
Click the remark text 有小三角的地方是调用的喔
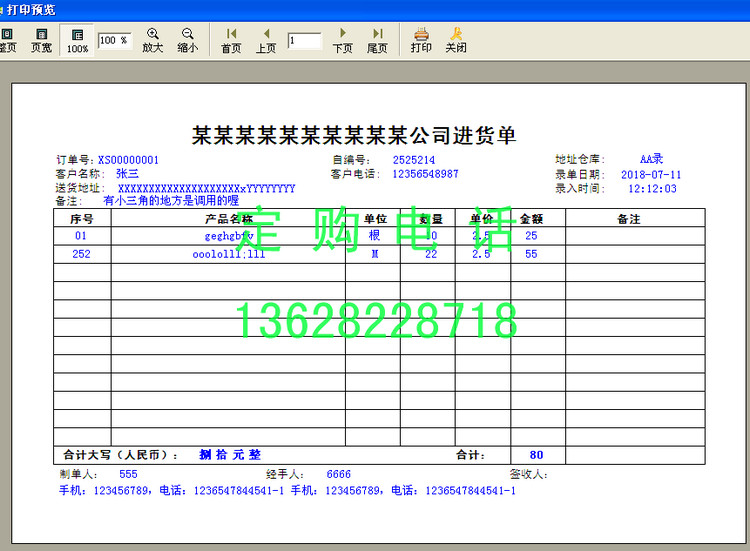pos(171,200)
